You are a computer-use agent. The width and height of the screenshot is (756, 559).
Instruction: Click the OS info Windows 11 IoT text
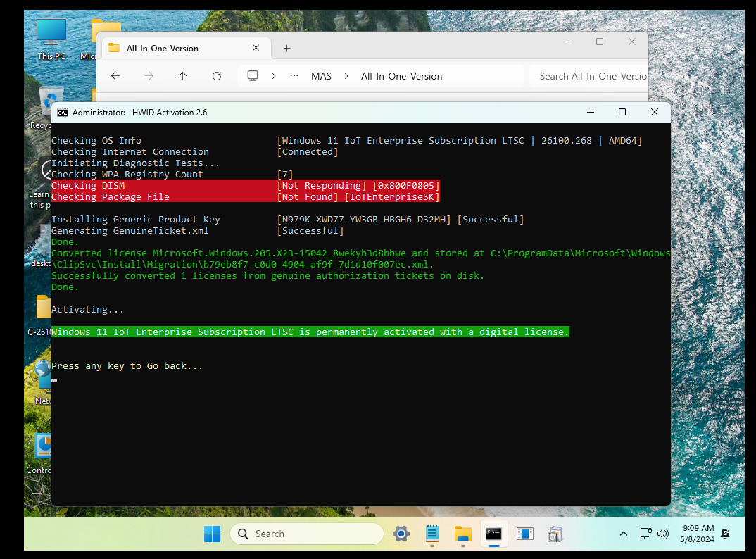(460, 140)
